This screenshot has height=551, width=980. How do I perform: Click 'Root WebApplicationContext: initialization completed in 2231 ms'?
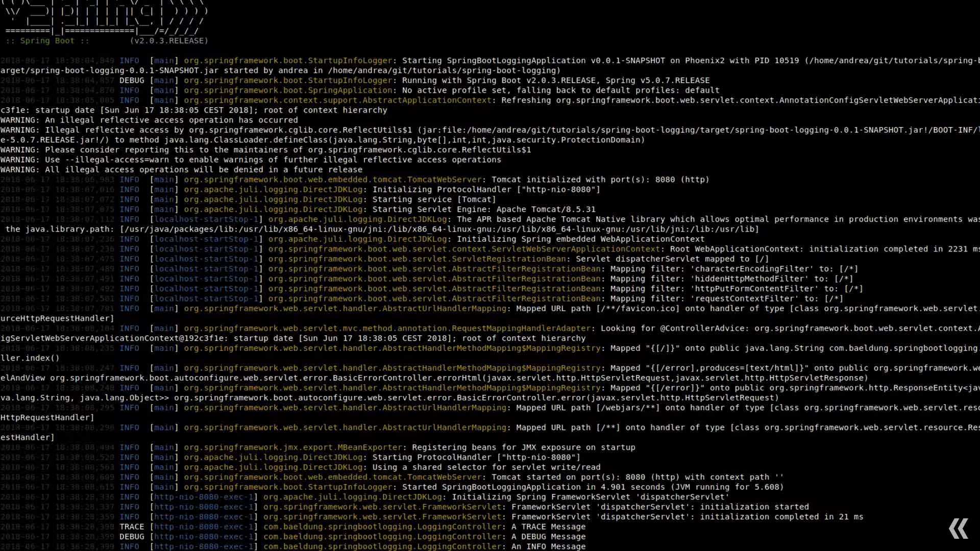(825, 249)
